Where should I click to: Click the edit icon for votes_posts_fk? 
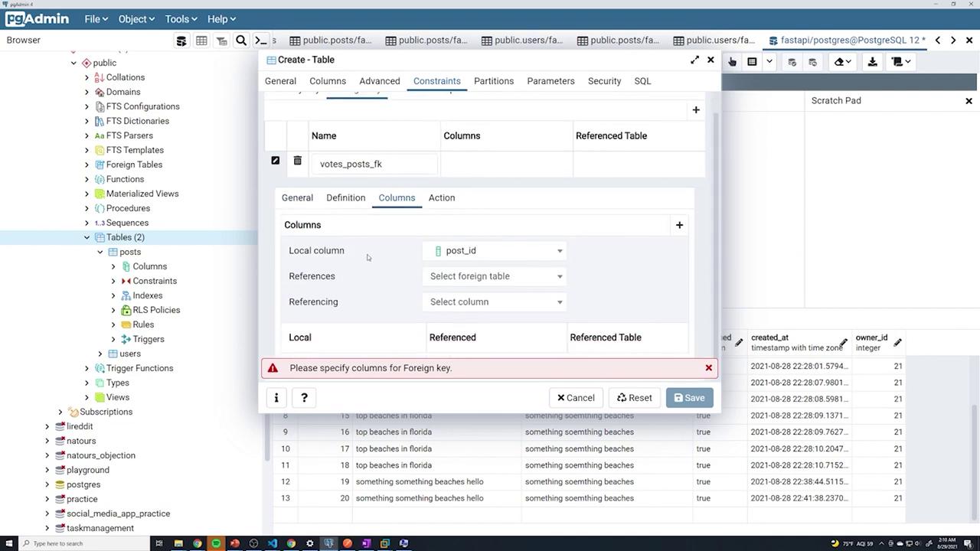[x=276, y=161]
